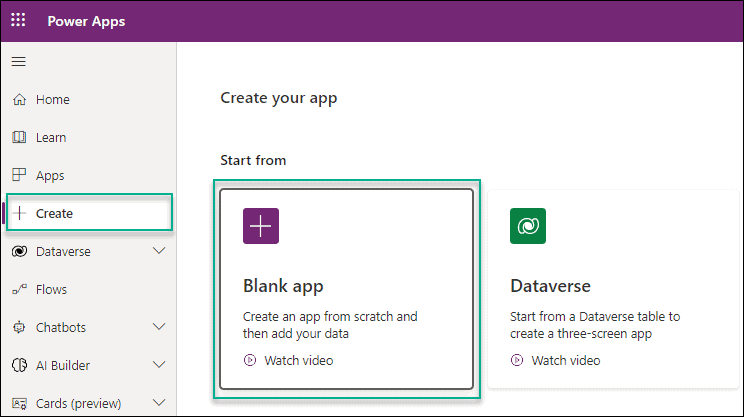The width and height of the screenshot is (744, 417).
Task: Open the Apps menu item
Action: tap(50, 176)
